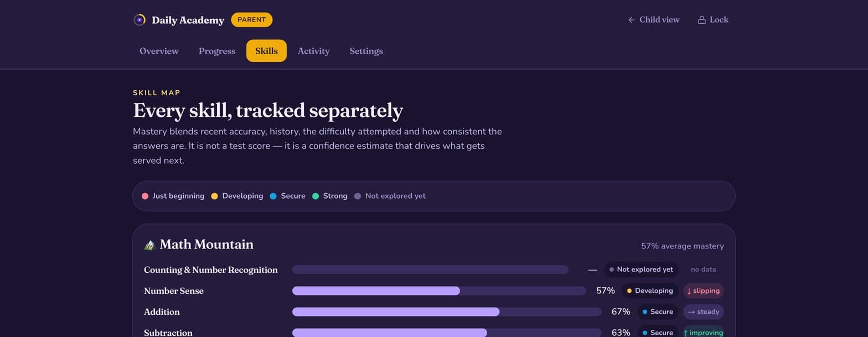Click the 'Addition' skill name
The width and height of the screenshot is (868, 337).
tap(162, 312)
